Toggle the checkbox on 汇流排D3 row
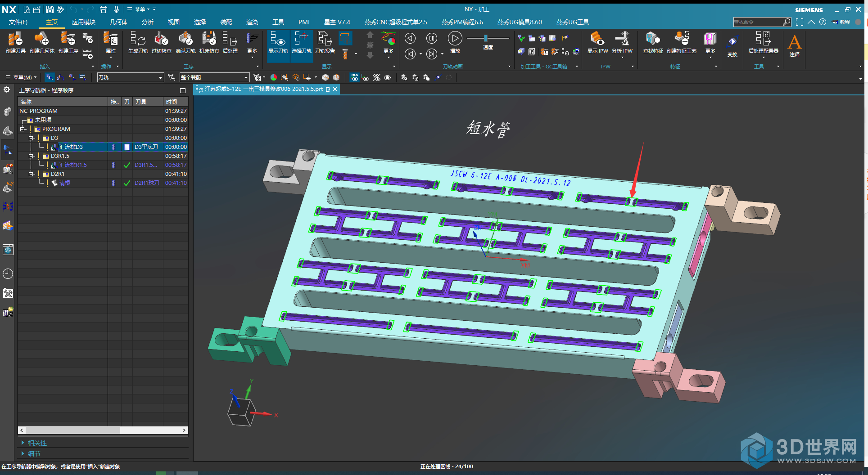The height and width of the screenshot is (475, 868). [127, 147]
